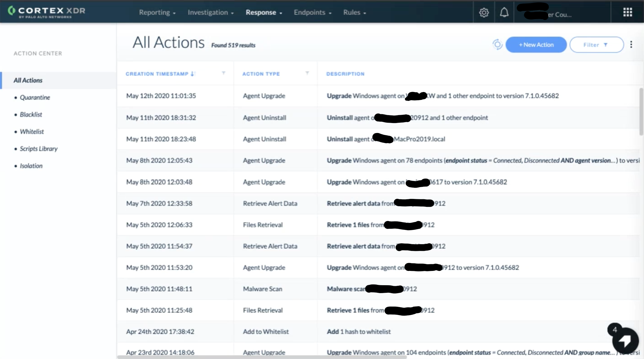Open Scripts Library in sidebar
This screenshot has height=359, width=644.
tap(39, 149)
